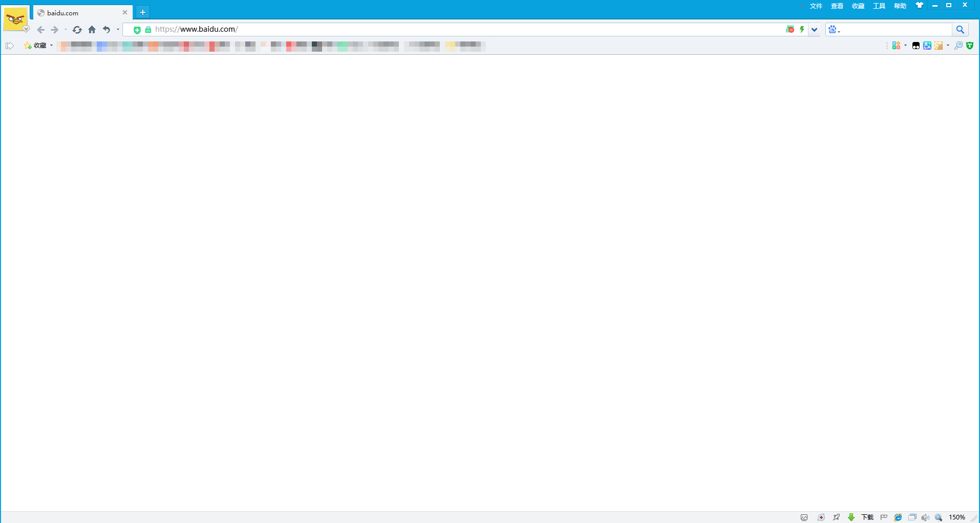
Task: Open the 收藏 menu in title bar
Action: tap(858, 6)
